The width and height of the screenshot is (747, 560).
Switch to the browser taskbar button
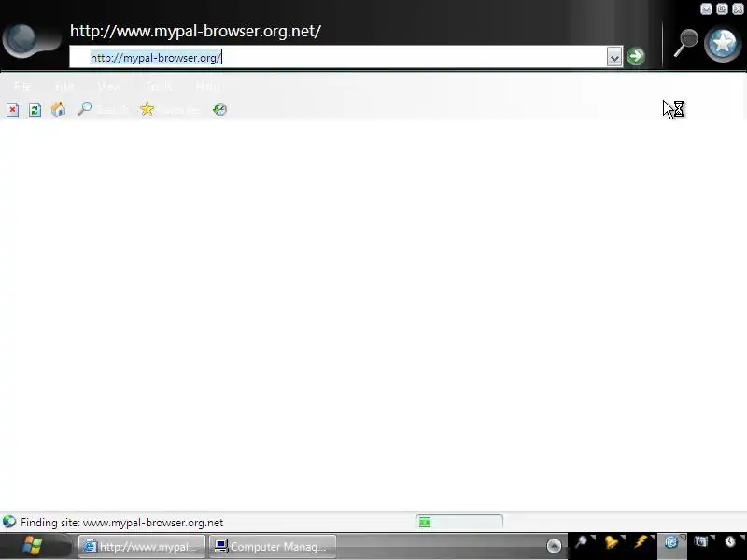pos(142,546)
